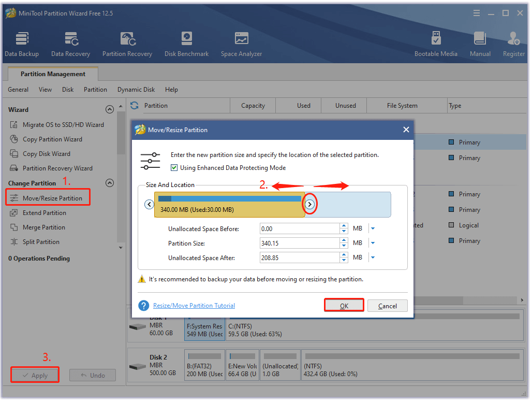Click the right handle of the size slider
This screenshot has width=532, height=401.
tap(310, 205)
